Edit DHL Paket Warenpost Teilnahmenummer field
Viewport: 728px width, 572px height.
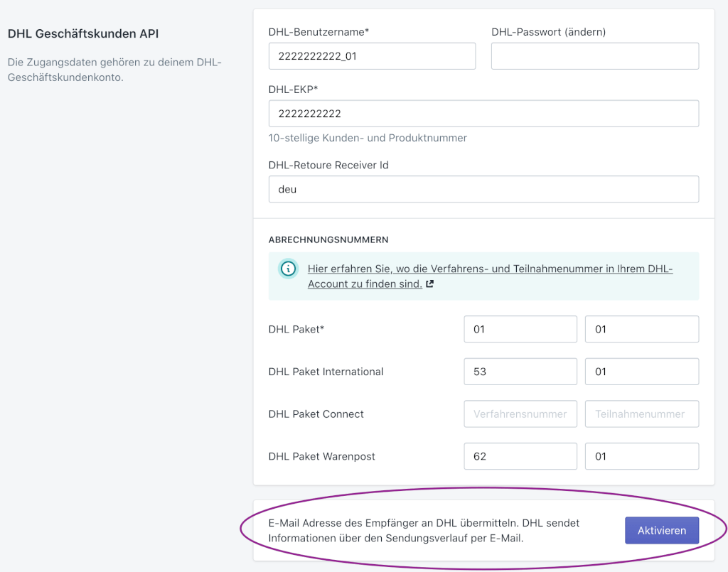coord(642,456)
